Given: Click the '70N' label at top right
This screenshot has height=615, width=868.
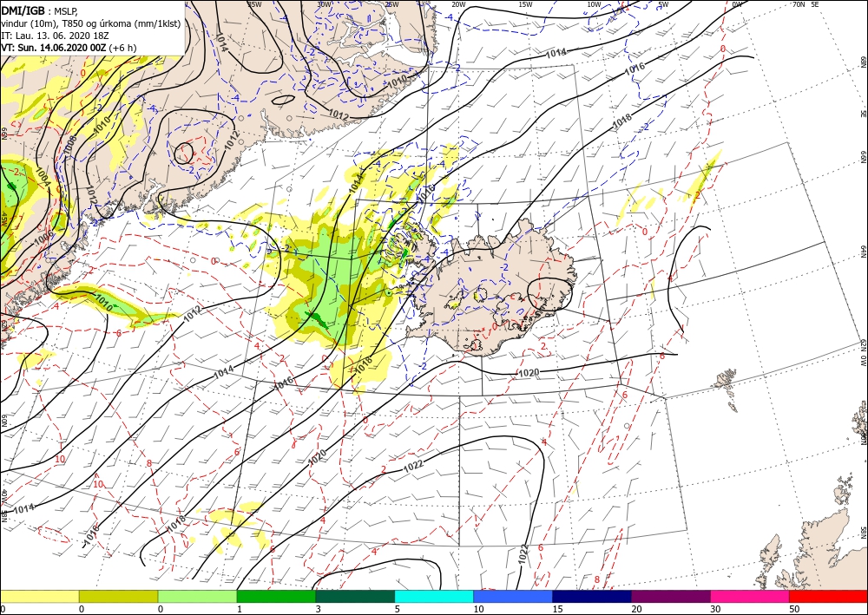Looking at the screenshot, I should pyautogui.click(x=799, y=3).
